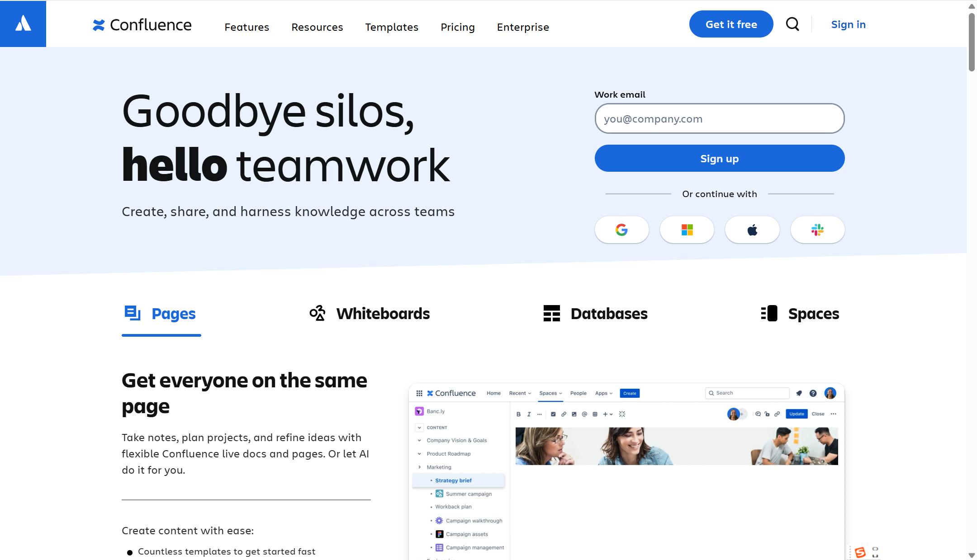Click the Sign in link

[x=848, y=24]
